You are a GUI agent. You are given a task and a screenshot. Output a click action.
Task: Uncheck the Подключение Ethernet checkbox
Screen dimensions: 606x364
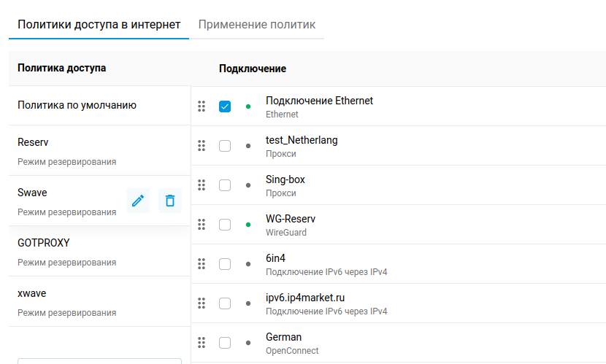pyautogui.click(x=225, y=107)
